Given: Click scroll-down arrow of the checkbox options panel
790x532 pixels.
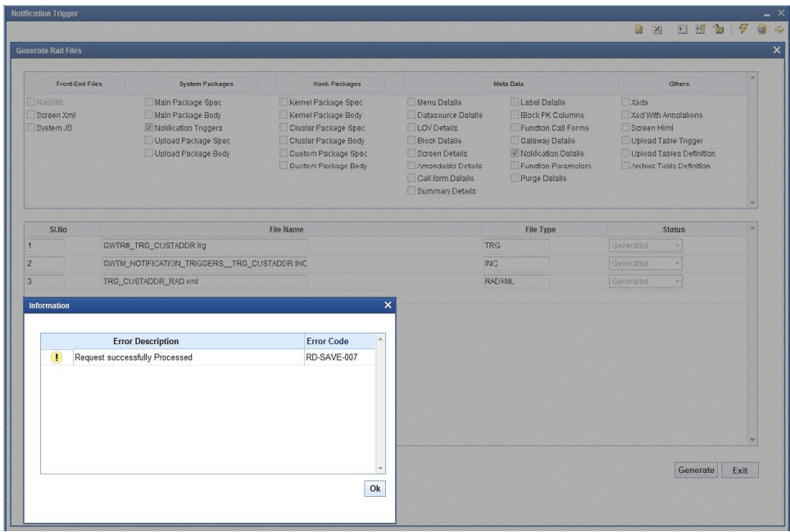Looking at the screenshot, I should pos(752,202).
